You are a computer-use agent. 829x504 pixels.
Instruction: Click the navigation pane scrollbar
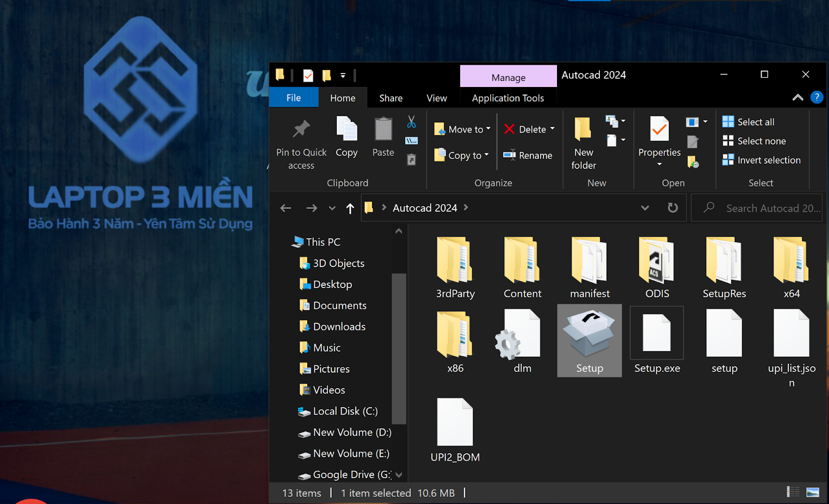[398, 348]
